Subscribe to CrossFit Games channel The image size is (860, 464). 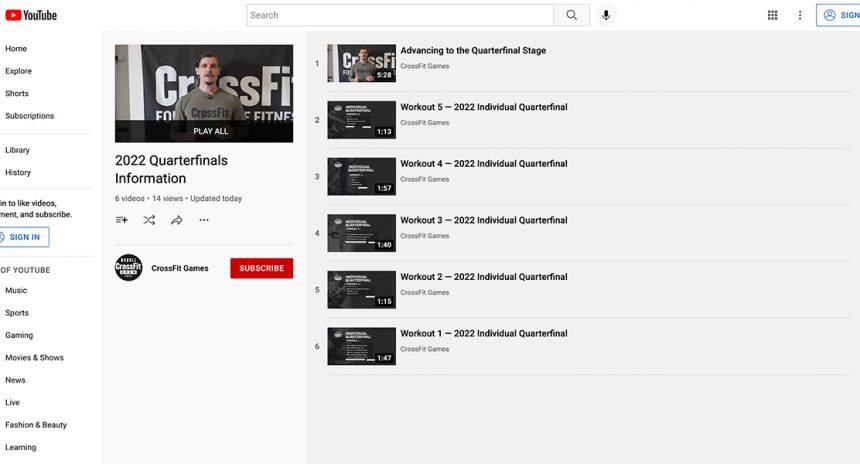(262, 268)
